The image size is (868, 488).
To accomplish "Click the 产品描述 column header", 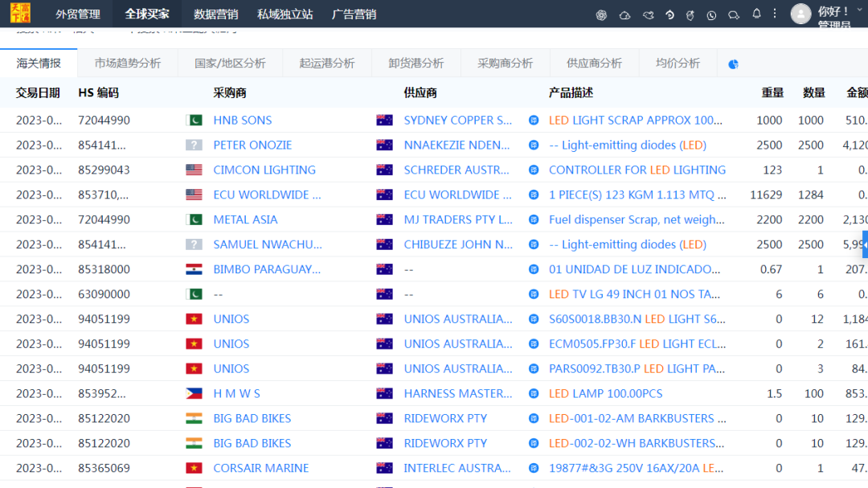I will coord(571,93).
